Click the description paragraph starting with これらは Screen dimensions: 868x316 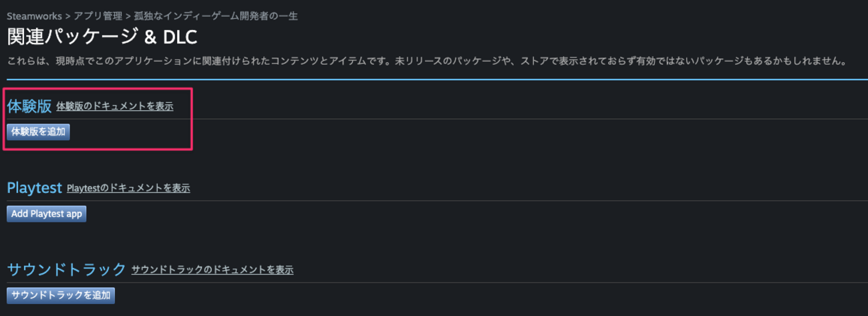(x=426, y=61)
